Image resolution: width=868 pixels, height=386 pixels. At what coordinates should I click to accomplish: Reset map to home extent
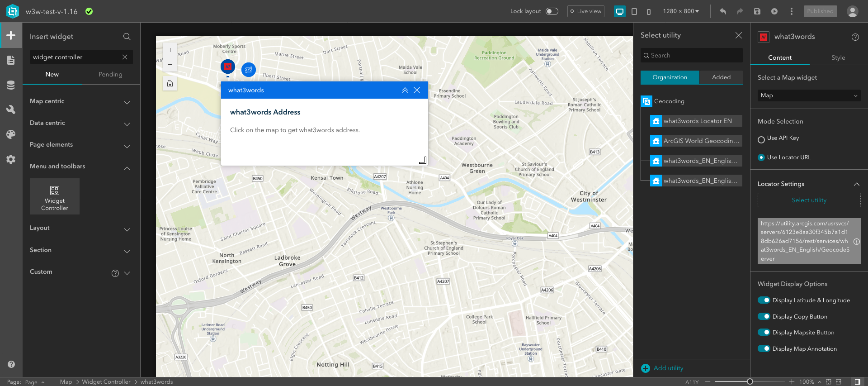[170, 83]
